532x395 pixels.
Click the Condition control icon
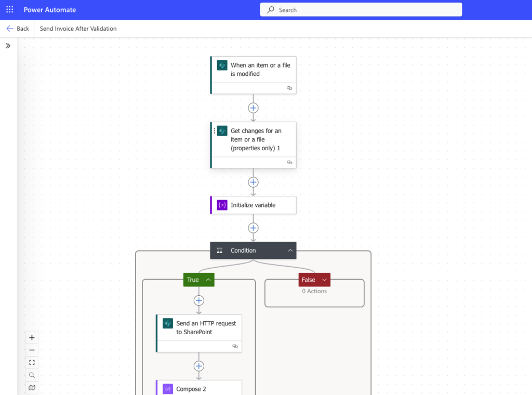pyautogui.click(x=220, y=251)
